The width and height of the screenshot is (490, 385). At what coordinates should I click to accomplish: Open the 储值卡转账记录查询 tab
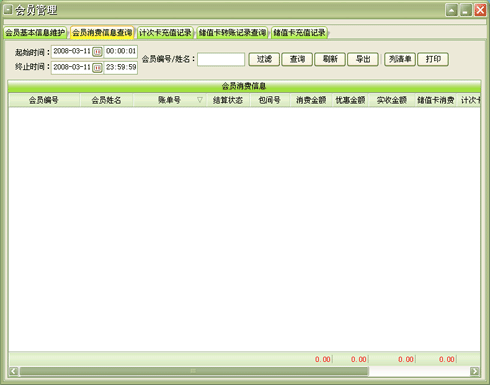point(232,33)
